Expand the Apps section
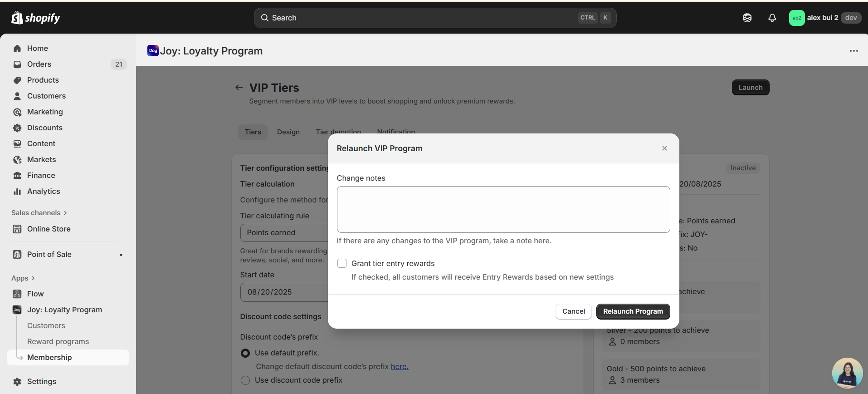The height and width of the screenshot is (394, 868). click(23, 278)
